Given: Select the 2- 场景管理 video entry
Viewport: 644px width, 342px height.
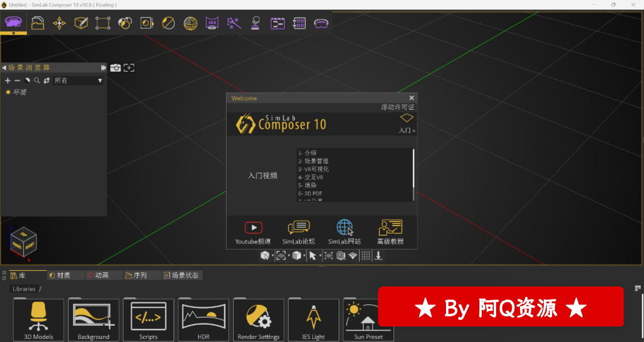Looking at the screenshot, I should pyautogui.click(x=314, y=161).
